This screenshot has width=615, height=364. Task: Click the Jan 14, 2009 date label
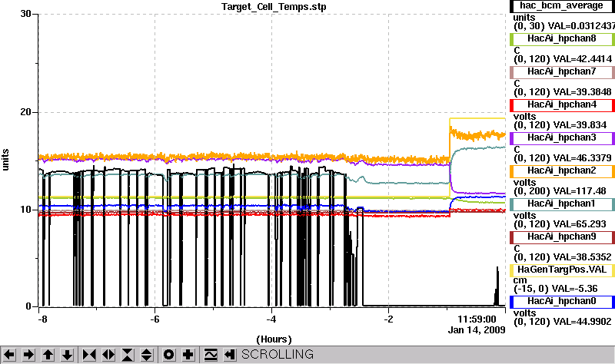click(x=477, y=330)
